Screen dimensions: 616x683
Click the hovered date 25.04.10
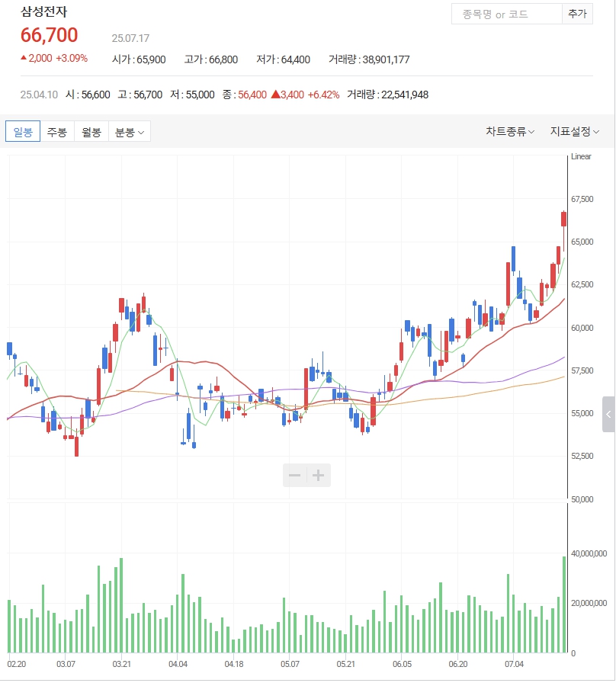(x=39, y=95)
